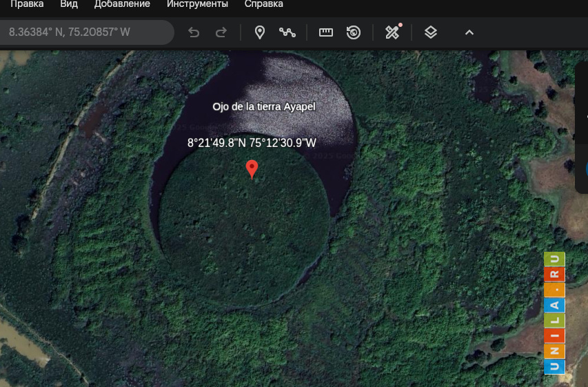588x387 pixels.
Task: Open the historical imagery clock tool
Action: click(354, 32)
